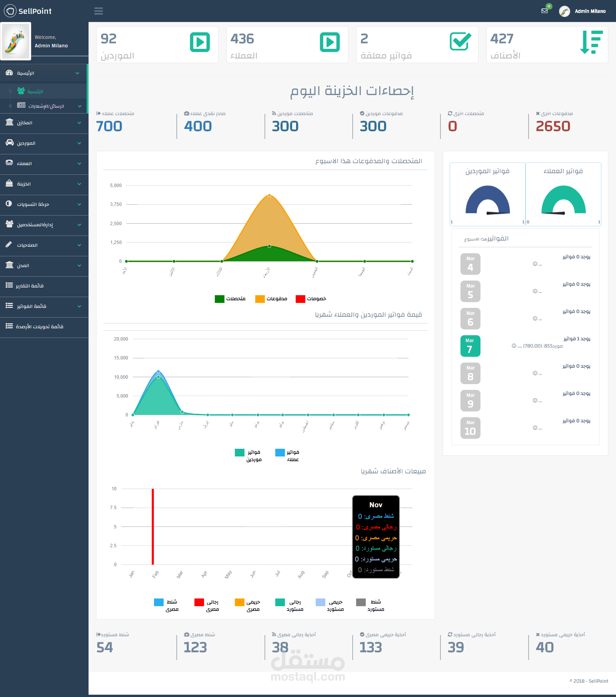
Task: Click the dashboard icon beside الرئيسية
Action: [9, 73]
